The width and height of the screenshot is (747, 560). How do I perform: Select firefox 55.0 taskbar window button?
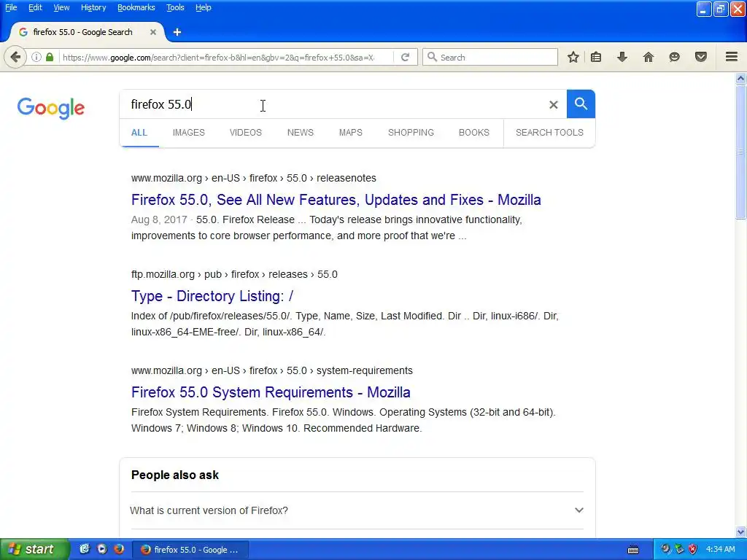click(190, 550)
